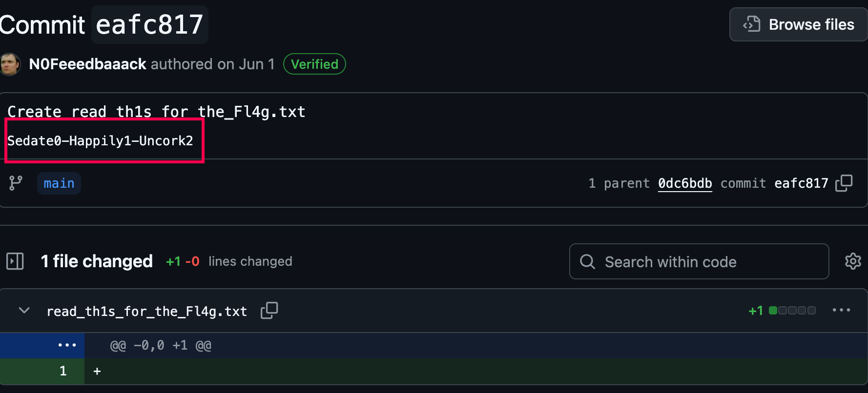Open the N0Feeedbaaack author profile link
The width and height of the screenshot is (868, 393).
(87, 64)
